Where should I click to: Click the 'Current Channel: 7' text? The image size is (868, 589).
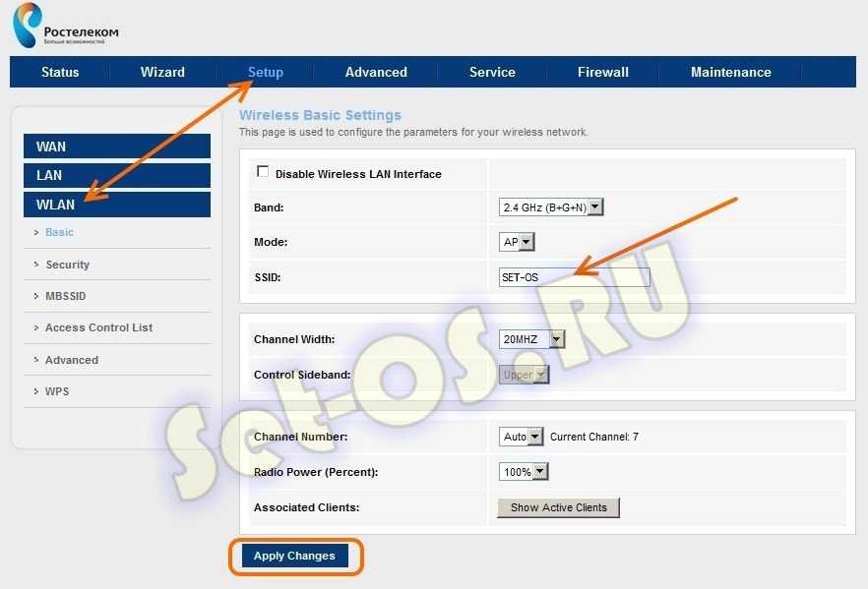(594, 437)
